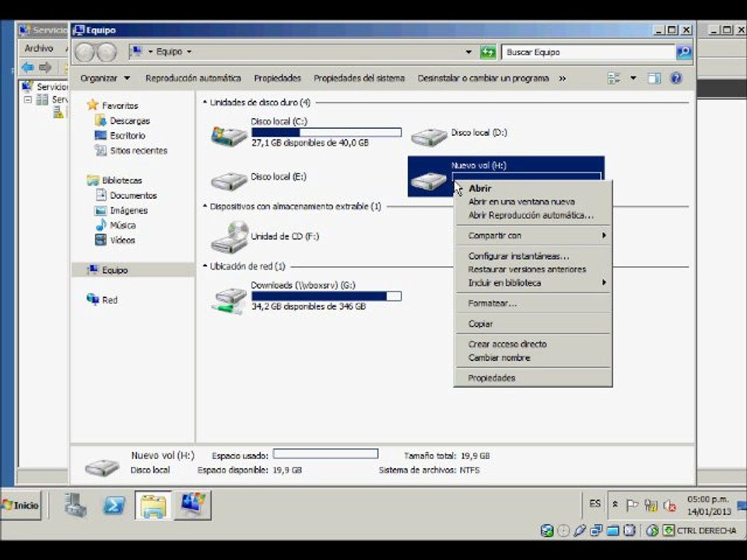Open the Compartir con submenu
Image resolution: width=747 pixels, height=560 pixels.
point(532,235)
